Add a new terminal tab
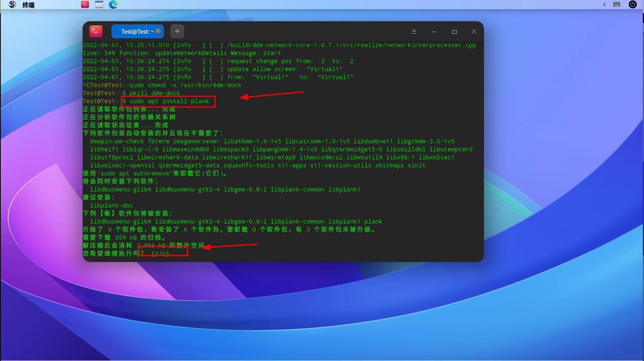 (177, 31)
